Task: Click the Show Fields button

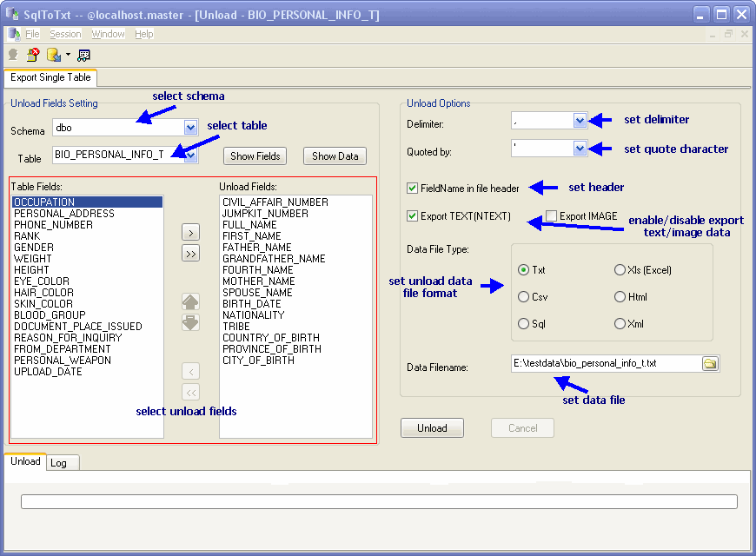Action: click(x=255, y=156)
